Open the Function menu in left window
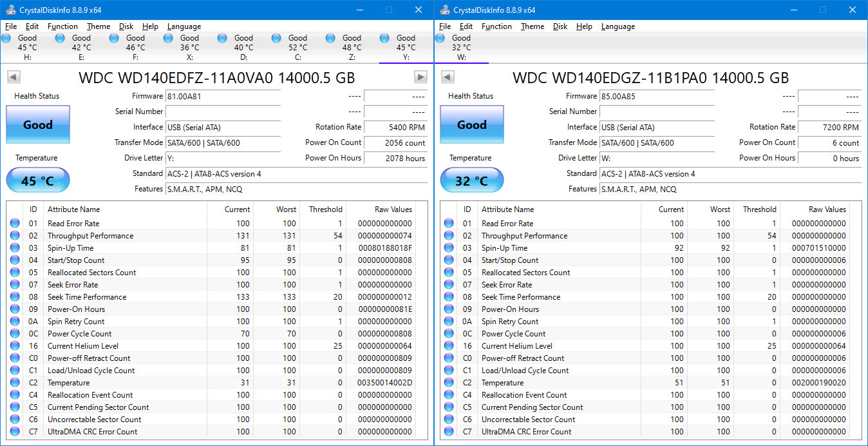This screenshot has height=446, width=868. tap(62, 26)
